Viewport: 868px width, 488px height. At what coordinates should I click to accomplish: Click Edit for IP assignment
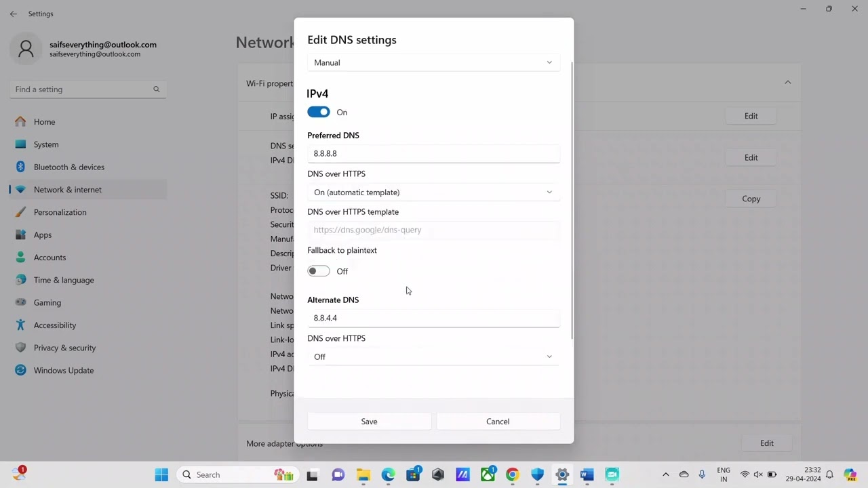[751, 116]
